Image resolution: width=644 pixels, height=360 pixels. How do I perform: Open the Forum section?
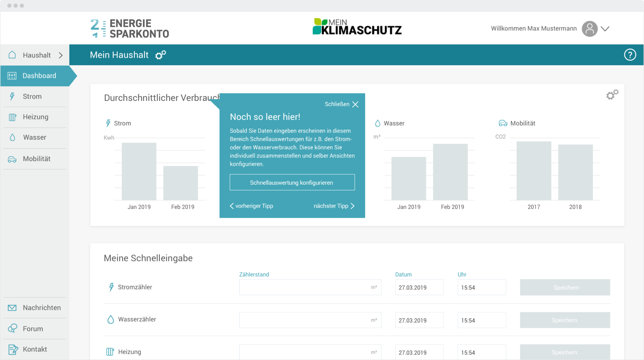(x=33, y=329)
